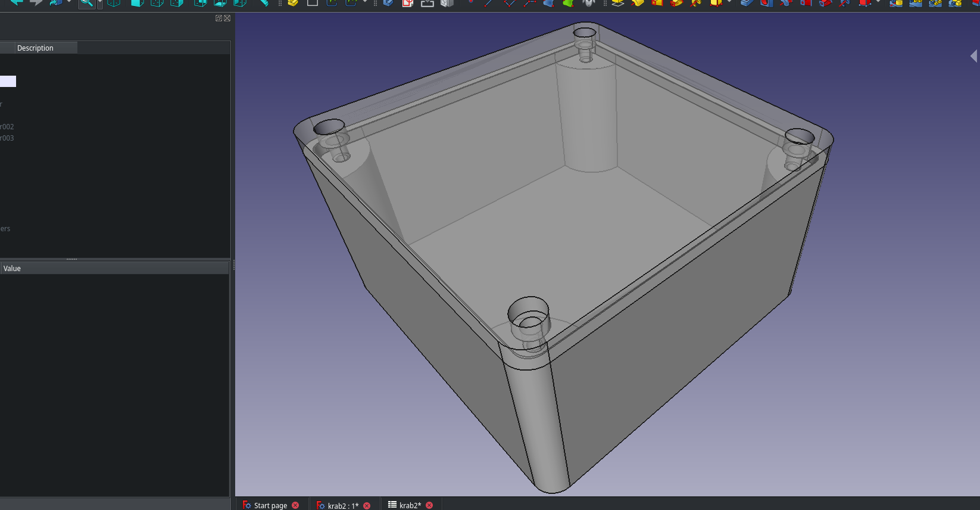Open dropdown arrow beside the zoom tool
This screenshot has height=510, width=980.
click(x=99, y=3)
